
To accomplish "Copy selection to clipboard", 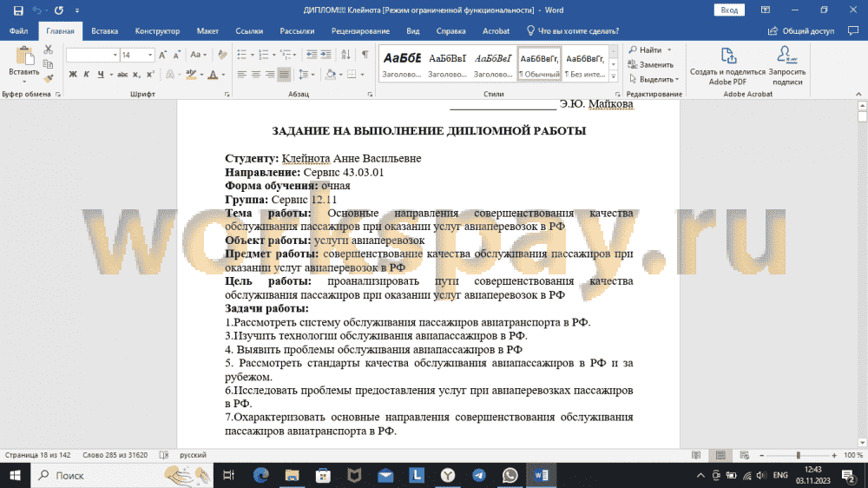I will 48,64.
